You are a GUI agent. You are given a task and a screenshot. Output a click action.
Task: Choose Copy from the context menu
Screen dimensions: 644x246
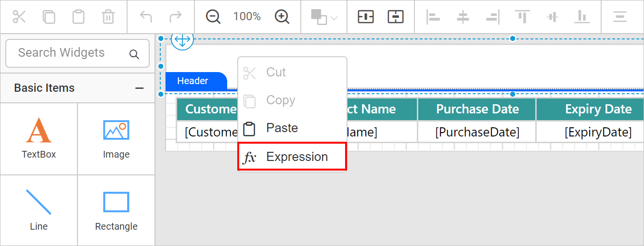[292, 100]
